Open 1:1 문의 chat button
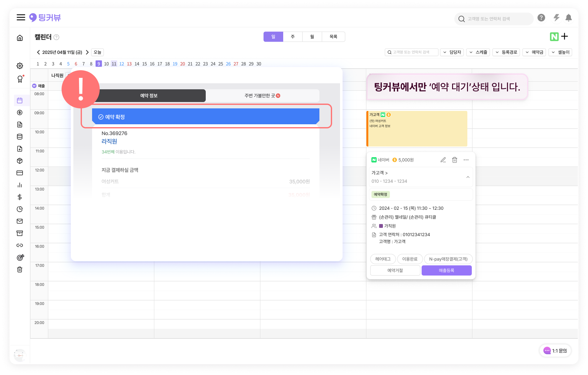 (x=555, y=351)
